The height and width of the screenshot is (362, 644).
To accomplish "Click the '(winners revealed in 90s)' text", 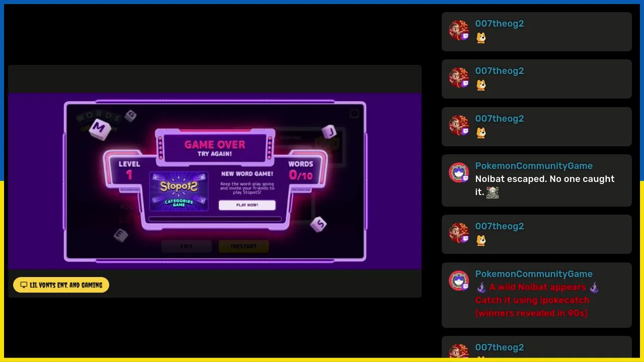I will coord(531,313).
